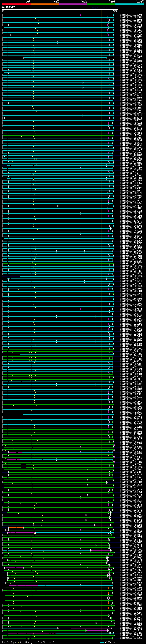Image resolution: width=146 pixels, height=644 pixels.
Task: Click the orange ~40% identity legend bar
Action: click(x=45, y=4)
